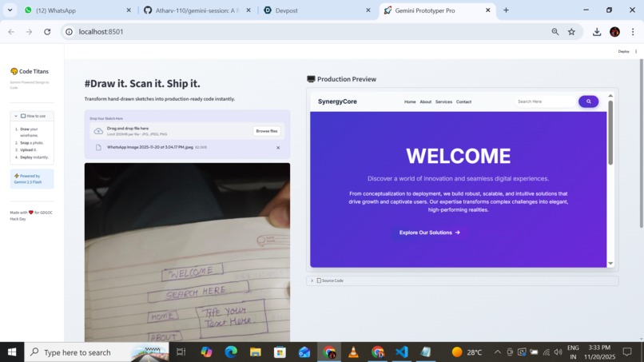The width and height of the screenshot is (644, 362).
Task: Focus the Search Here field in preview
Action: 546,101
